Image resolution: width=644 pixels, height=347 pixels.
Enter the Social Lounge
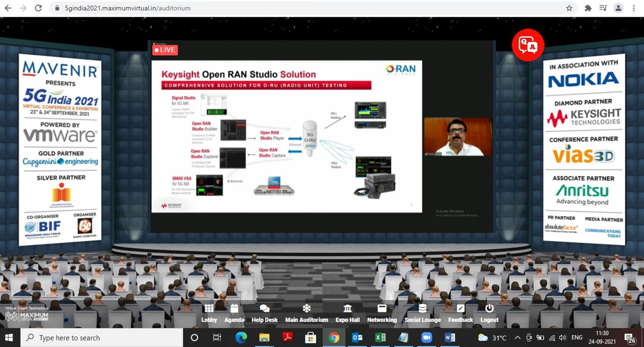coord(423,313)
